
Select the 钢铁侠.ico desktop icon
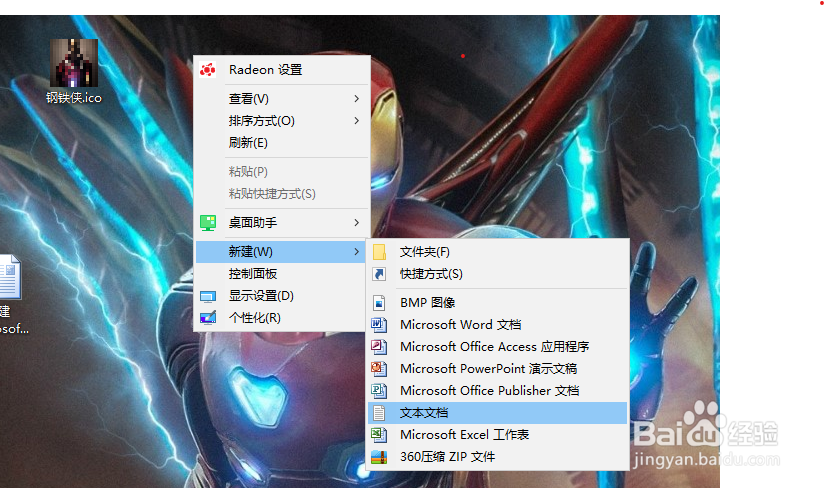(74, 63)
